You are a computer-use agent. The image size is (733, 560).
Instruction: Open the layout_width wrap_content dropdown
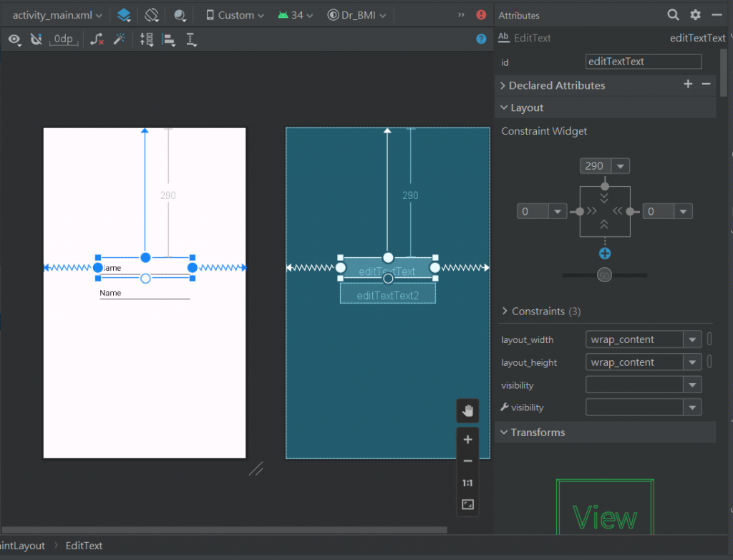644,339
